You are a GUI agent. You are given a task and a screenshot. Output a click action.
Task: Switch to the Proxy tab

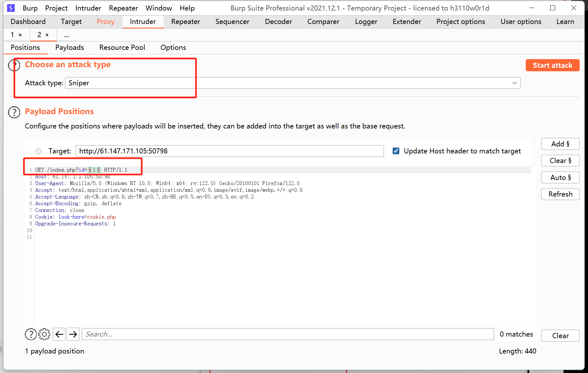pyautogui.click(x=106, y=21)
